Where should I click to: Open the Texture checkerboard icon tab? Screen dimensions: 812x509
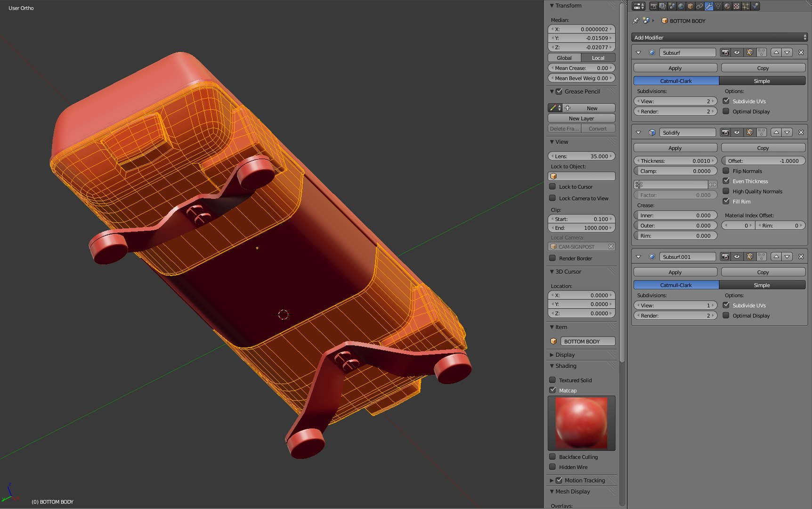(736, 6)
